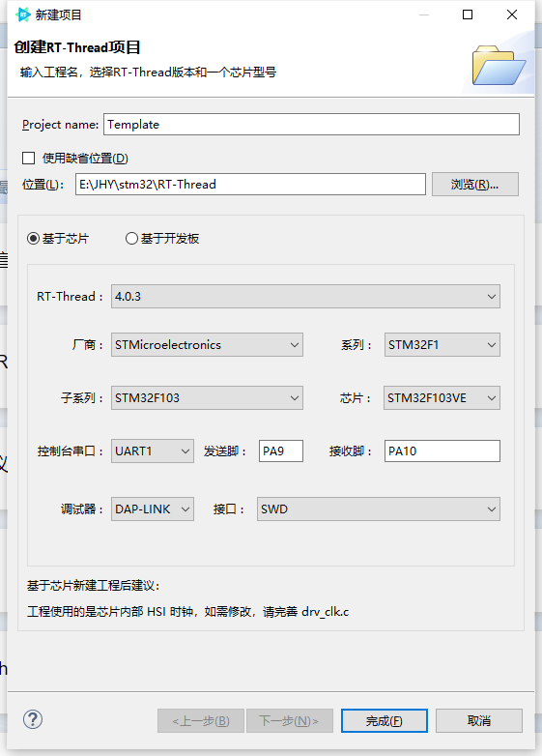Enable the 使用缺省位置 checkbox
The width and height of the screenshot is (542, 756).
click(x=28, y=159)
